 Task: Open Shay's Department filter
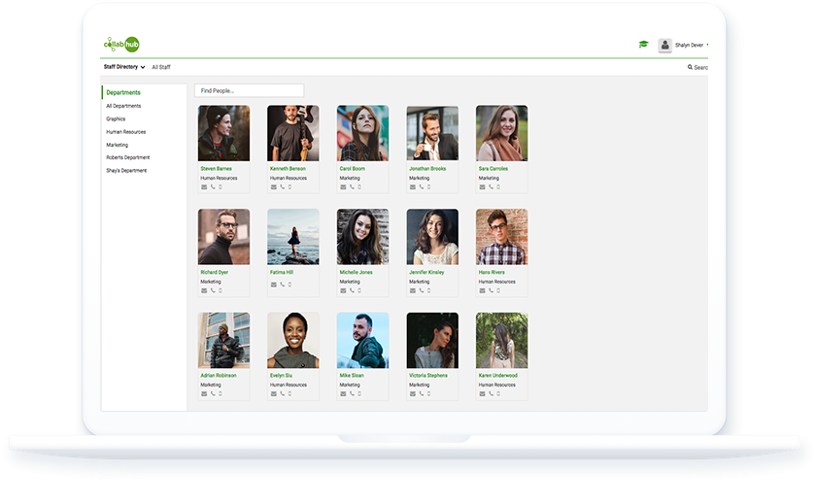coord(126,171)
